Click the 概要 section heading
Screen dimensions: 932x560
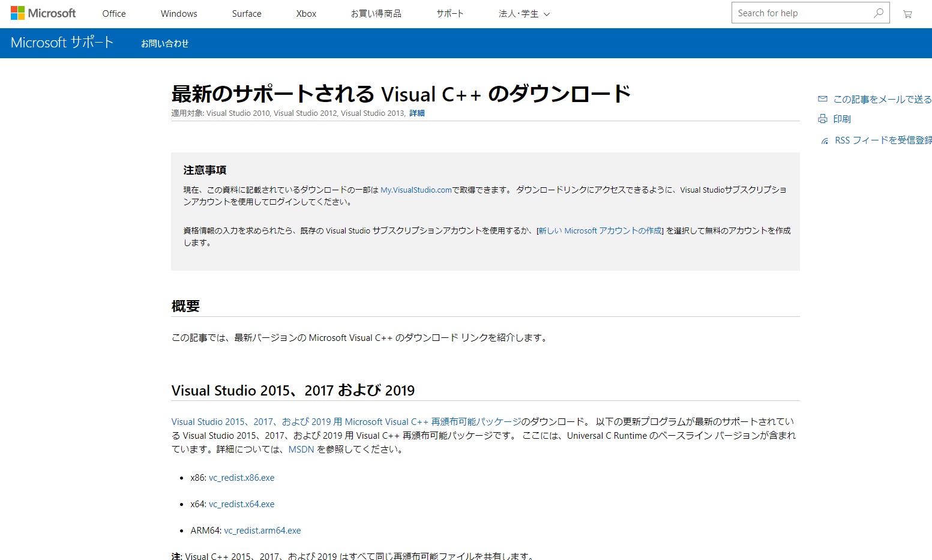click(x=185, y=306)
